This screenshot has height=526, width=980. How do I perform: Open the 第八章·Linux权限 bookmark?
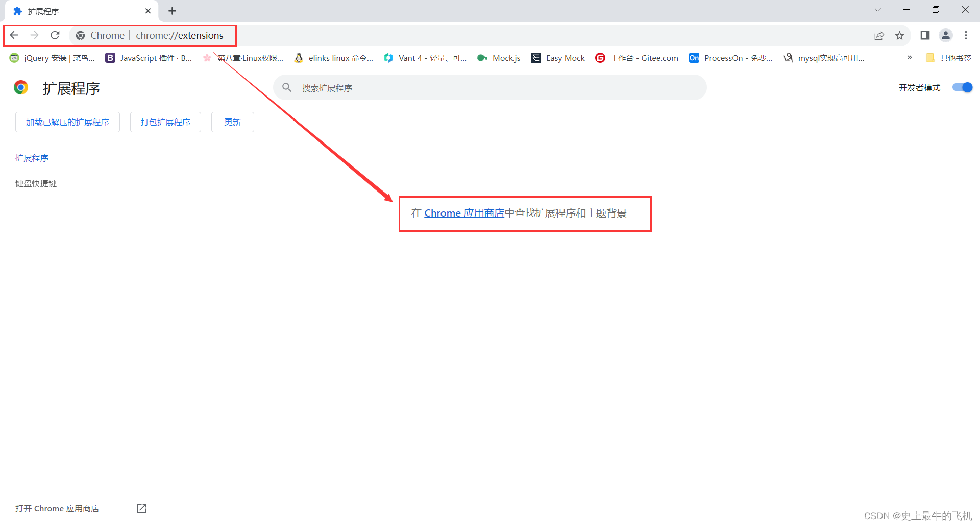tap(243, 58)
